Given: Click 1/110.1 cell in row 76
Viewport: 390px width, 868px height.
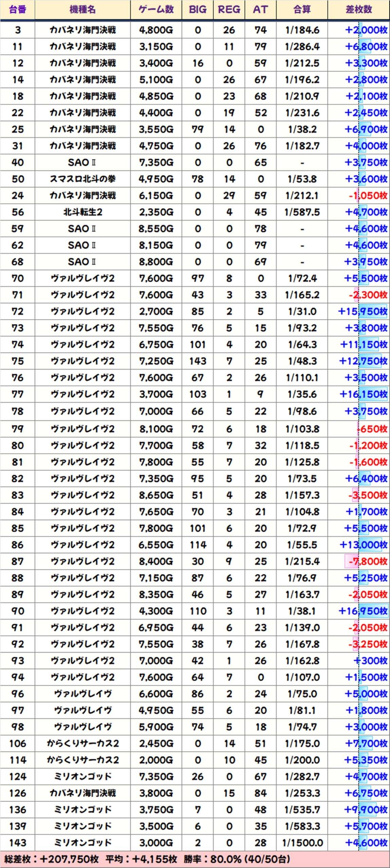Looking at the screenshot, I should [302, 378].
